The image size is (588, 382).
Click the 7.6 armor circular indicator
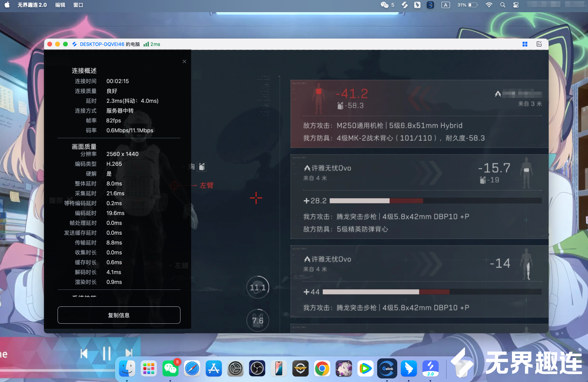pos(258,321)
